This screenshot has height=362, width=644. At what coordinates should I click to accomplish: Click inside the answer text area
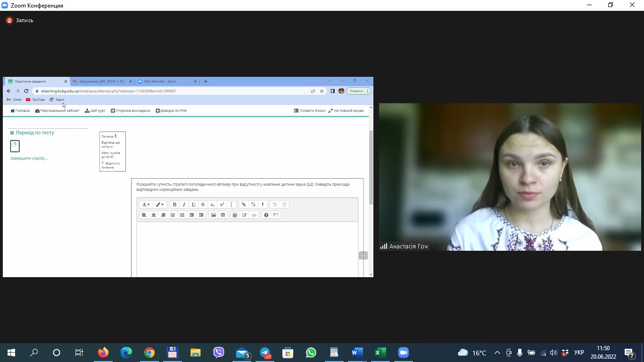[247, 247]
